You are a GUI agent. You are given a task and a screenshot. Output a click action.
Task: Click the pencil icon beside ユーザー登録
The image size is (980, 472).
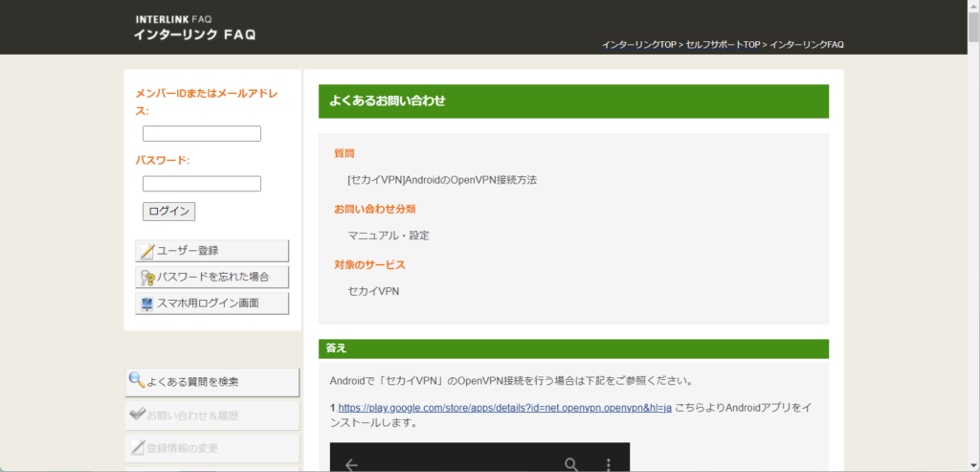click(x=146, y=251)
